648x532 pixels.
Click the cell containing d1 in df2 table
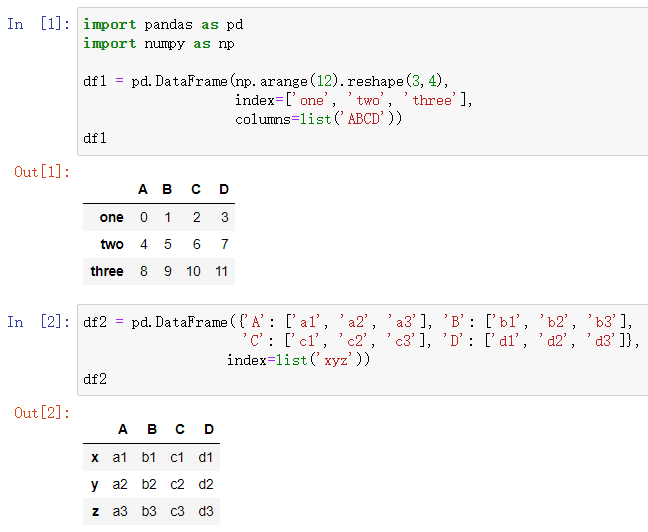click(205, 457)
